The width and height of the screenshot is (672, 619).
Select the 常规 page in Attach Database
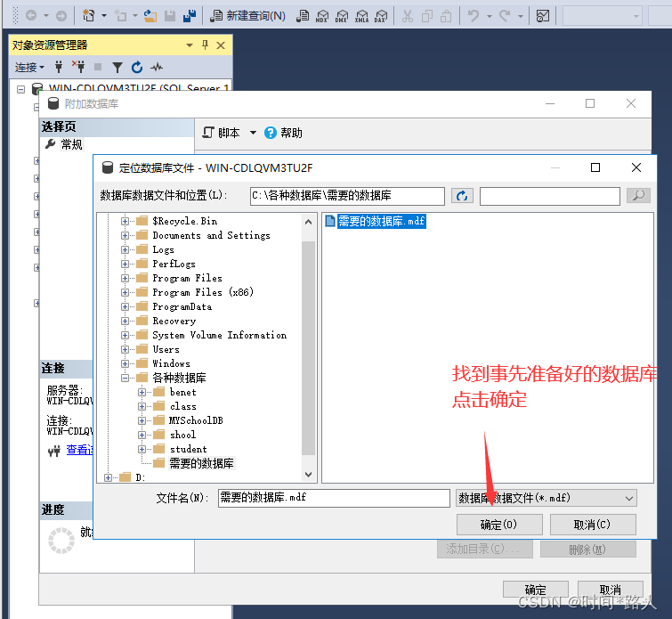click(71, 144)
